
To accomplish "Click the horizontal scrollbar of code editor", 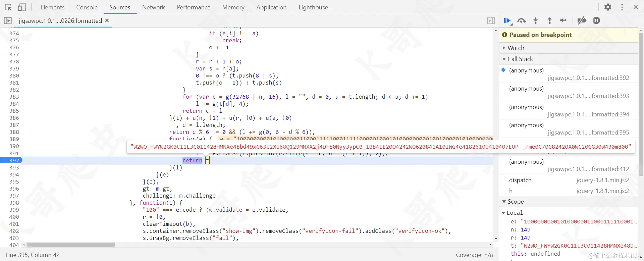I will [71, 245].
